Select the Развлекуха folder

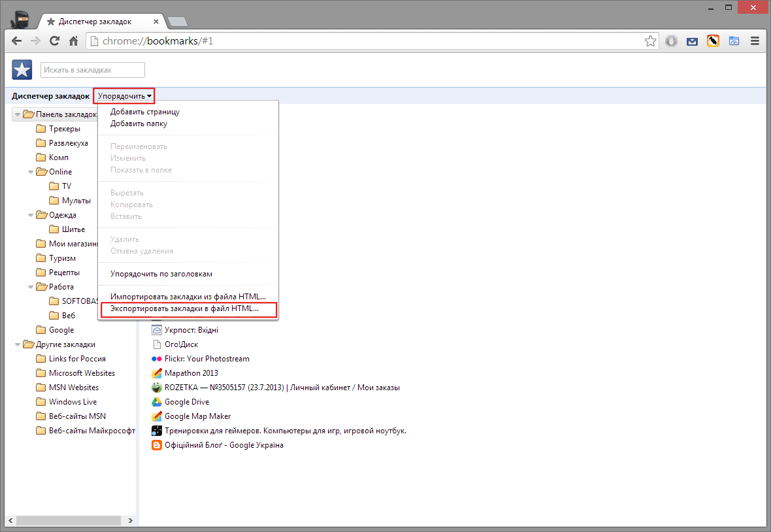click(x=62, y=143)
